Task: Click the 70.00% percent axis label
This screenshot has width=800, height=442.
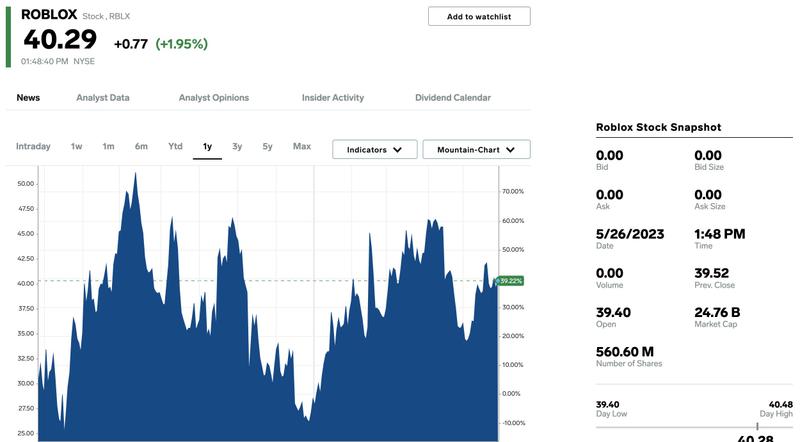Action: pyautogui.click(x=513, y=191)
